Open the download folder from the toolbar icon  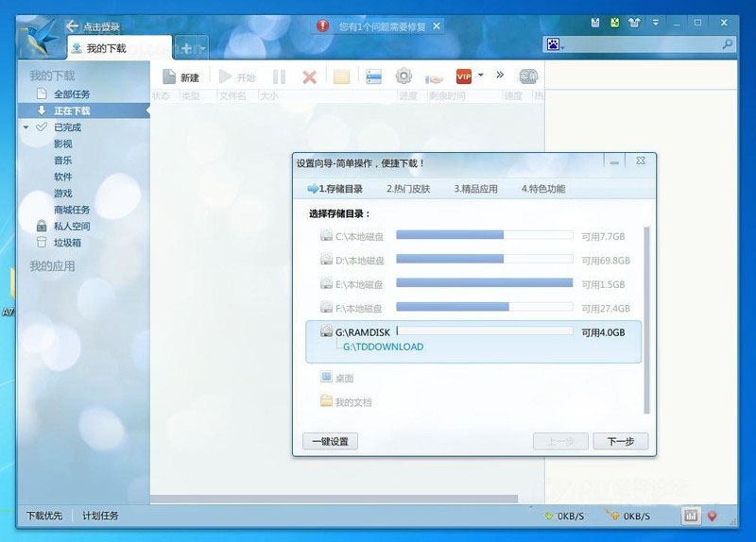(x=341, y=76)
